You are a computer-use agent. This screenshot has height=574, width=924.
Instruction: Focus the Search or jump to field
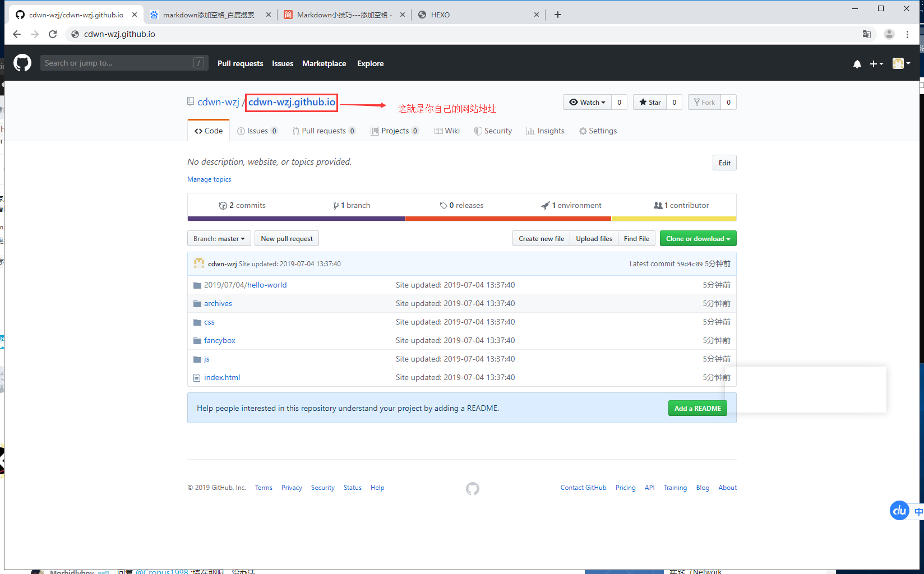coord(118,63)
